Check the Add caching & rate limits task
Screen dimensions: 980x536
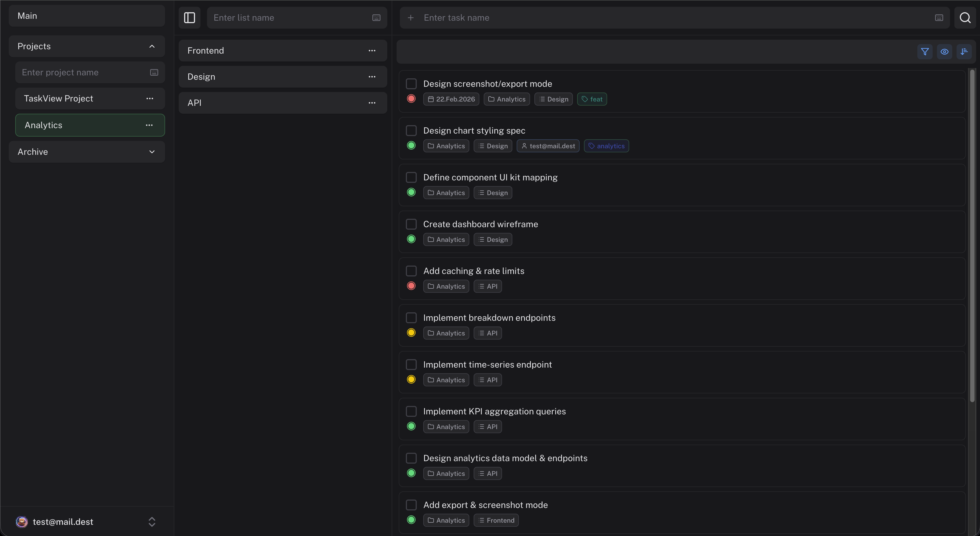[x=411, y=271]
